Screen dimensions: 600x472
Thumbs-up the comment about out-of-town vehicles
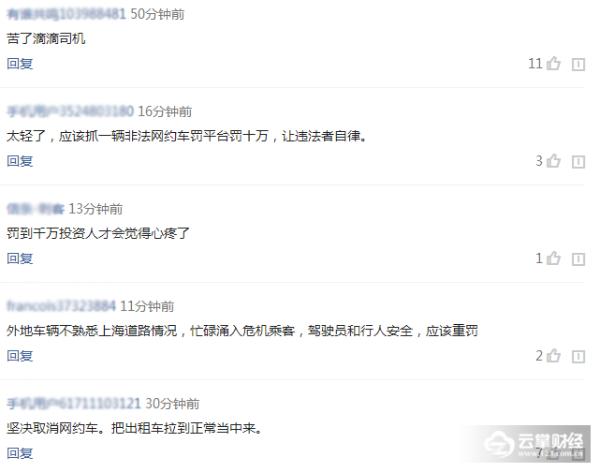pyautogui.click(x=553, y=356)
